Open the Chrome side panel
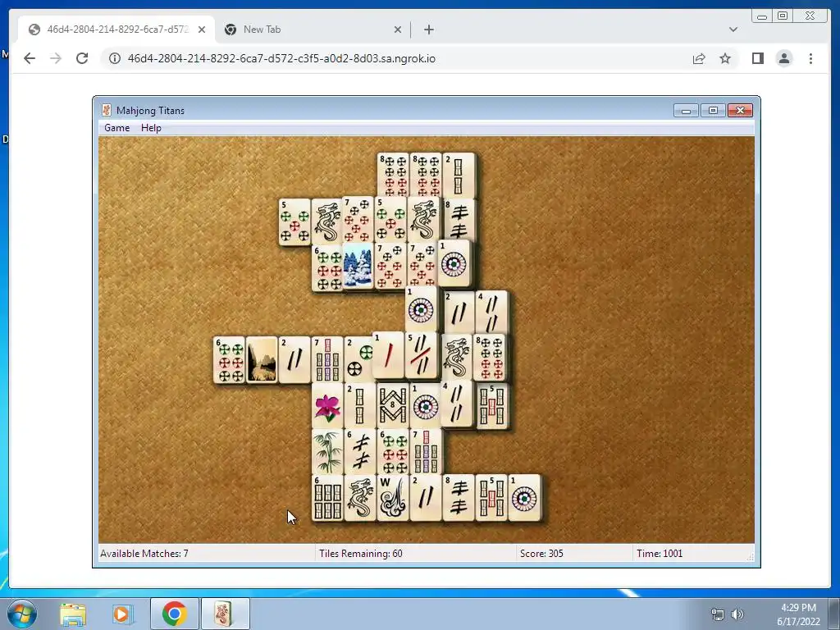Screen dimensions: 840x630 coord(757,58)
